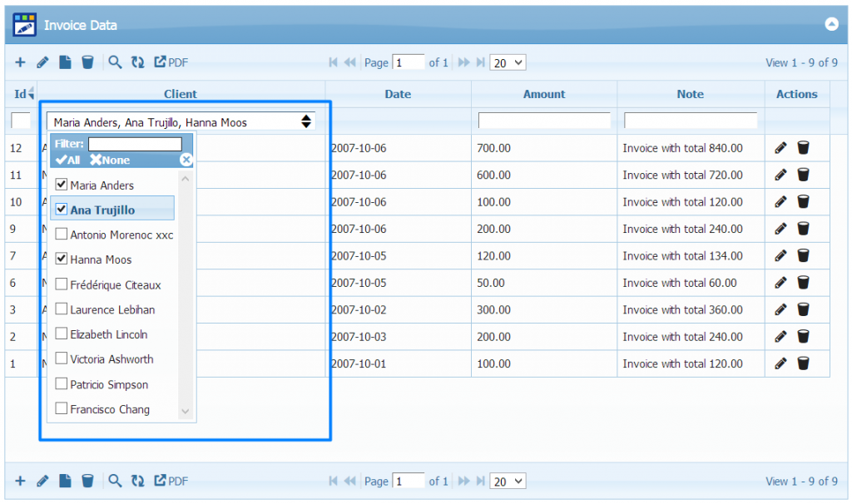852x504 pixels.
Task: Export to PDF from top toolbar
Action: pyautogui.click(x=171, y=62)
